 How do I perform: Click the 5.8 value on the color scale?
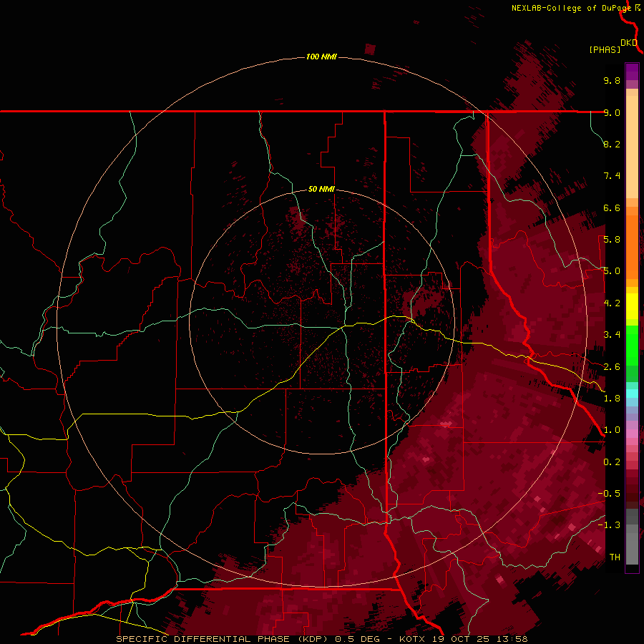tap(612, 240)
